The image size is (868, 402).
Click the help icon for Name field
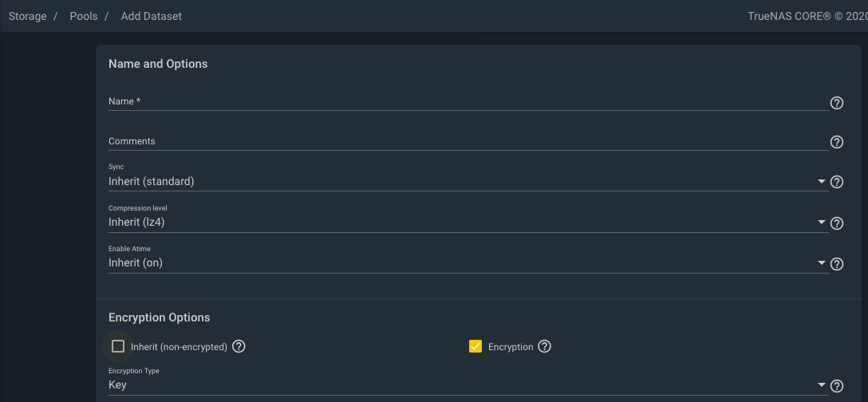837,103
